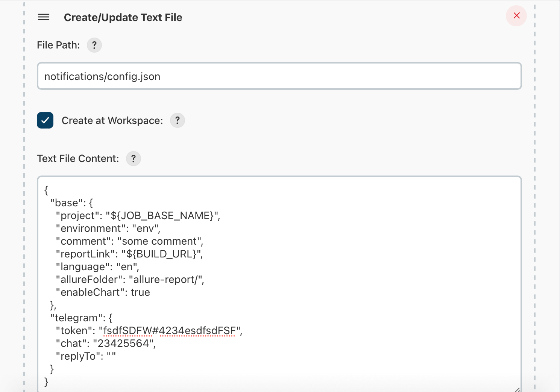The image size is (560, 392).
Task: Click the "allureFolder": "allure-report/" line
Action: click(130, 280)
